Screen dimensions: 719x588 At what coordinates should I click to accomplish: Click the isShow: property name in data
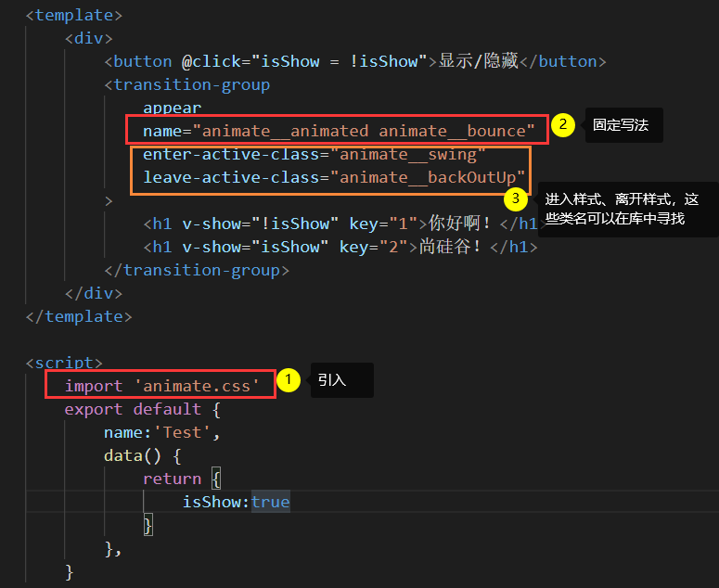pos(216,502)
